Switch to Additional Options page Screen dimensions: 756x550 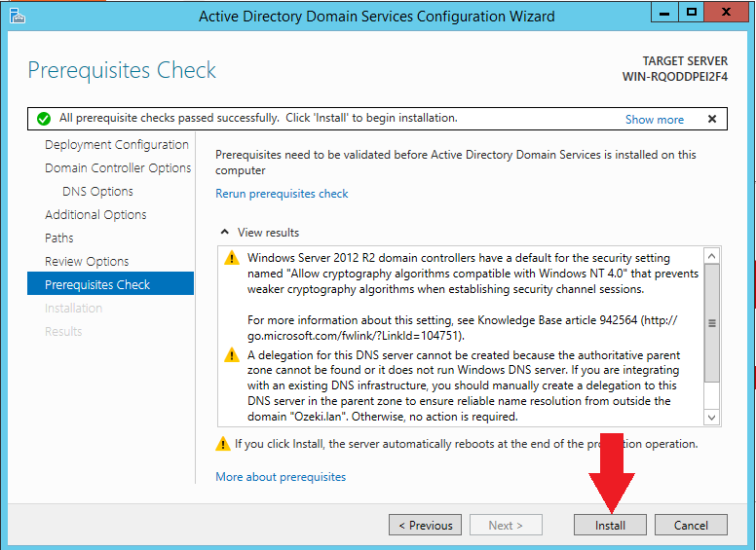pyautogui.click(x=95, y=215)
